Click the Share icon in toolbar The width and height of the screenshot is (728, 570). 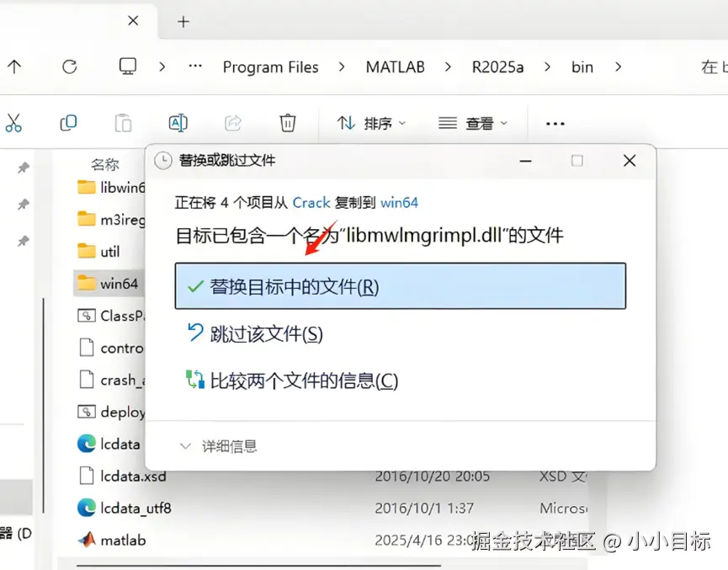pos(232,123)
